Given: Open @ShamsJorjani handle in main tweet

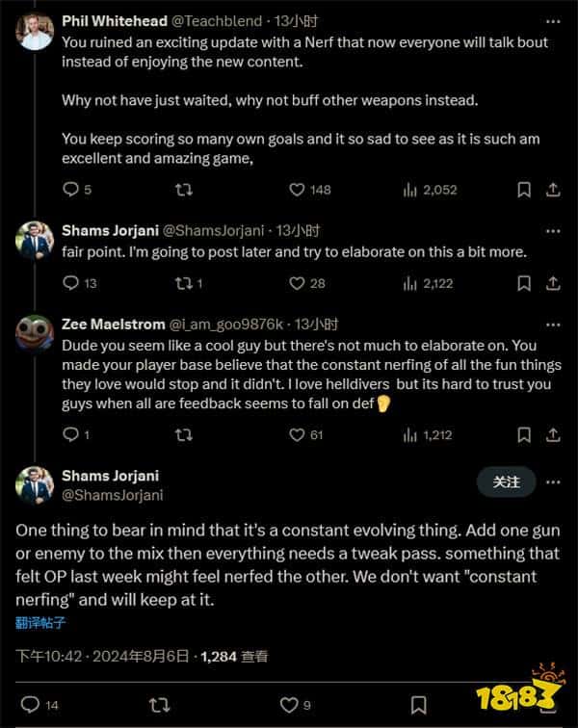Looking at the screenshot, I should (112, 495).
